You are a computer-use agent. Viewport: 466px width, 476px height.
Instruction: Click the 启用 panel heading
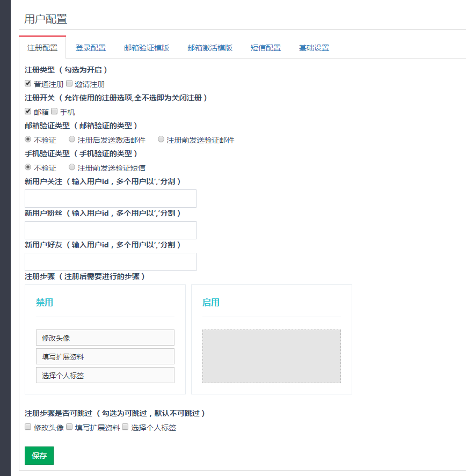coord(211,302)
